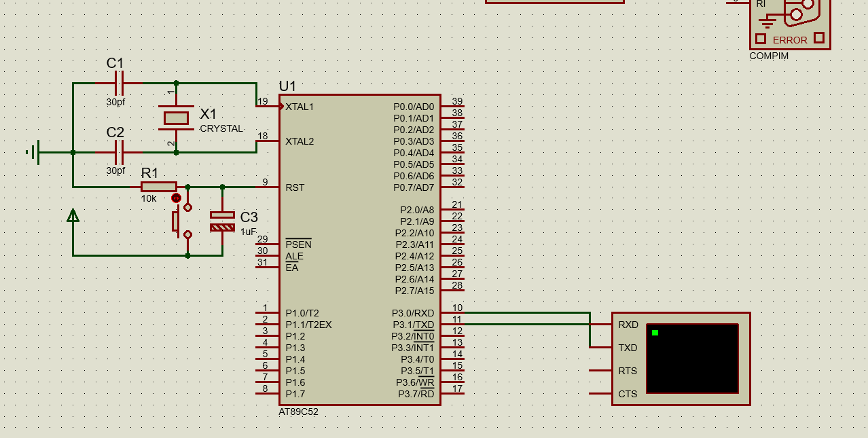Click pin number 29 at PSEN
868x438 pixels.
(x=263, y=239)
